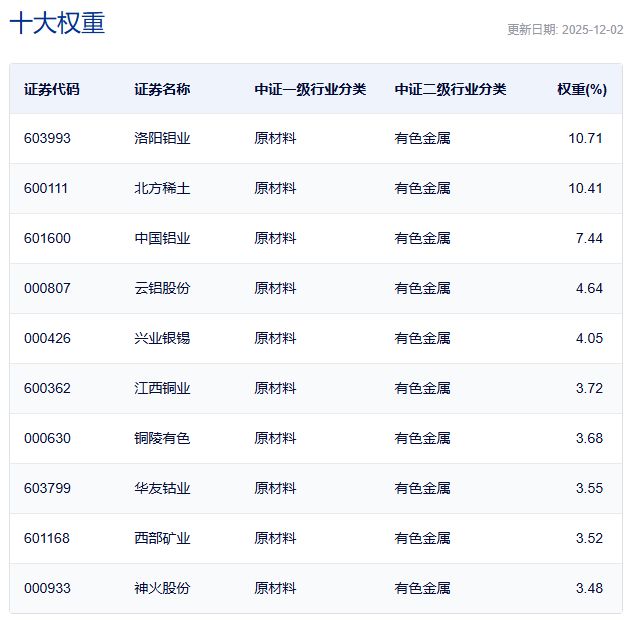Click the 权重(%) column header

[x=581, y=89]
